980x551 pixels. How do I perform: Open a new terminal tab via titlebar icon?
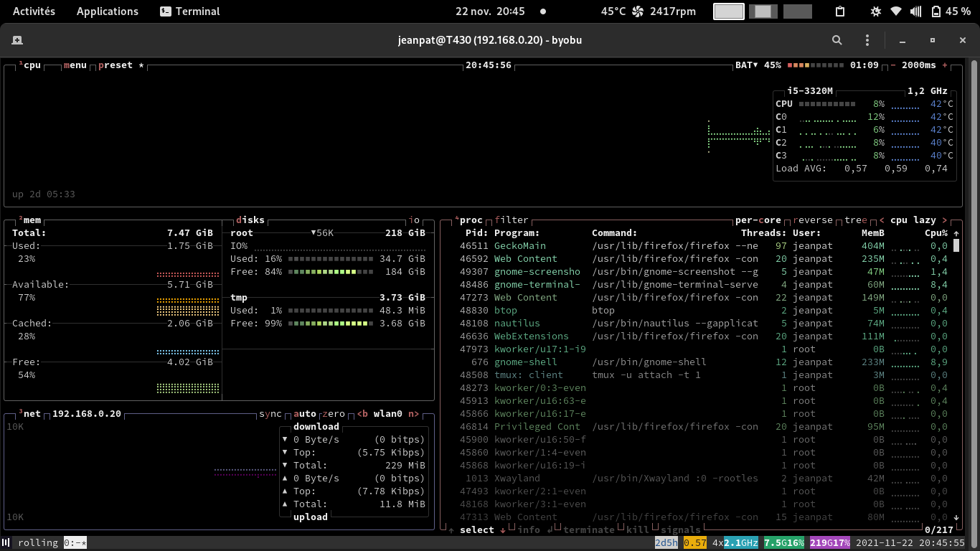pyautogui.click(x=17, y=40)
